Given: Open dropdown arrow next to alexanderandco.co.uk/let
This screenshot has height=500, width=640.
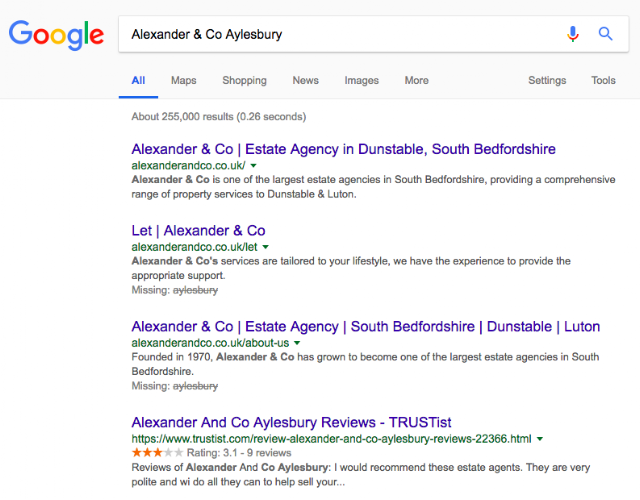Looking at the screenshot, I should pos(266,246).
